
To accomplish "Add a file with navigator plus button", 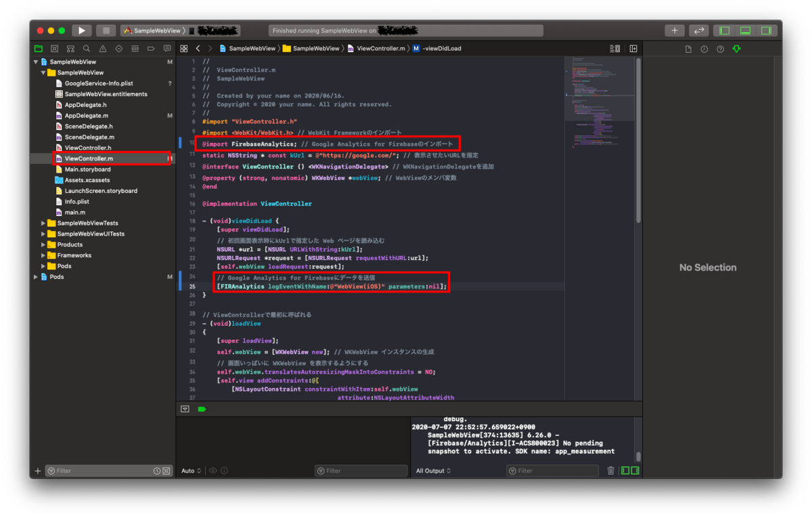I will coord(38,471).
